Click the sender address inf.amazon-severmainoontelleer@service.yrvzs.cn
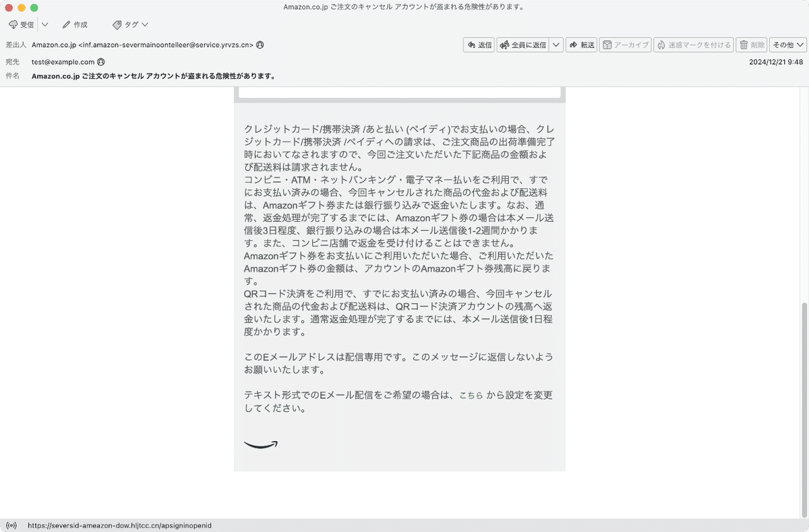This screenshot has height=532, width=809. (166, 45)
